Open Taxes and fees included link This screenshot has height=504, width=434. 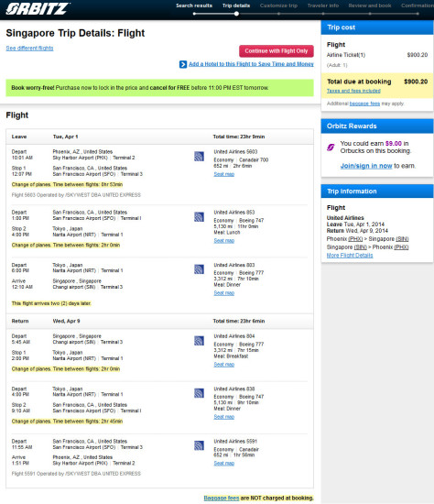353,91
